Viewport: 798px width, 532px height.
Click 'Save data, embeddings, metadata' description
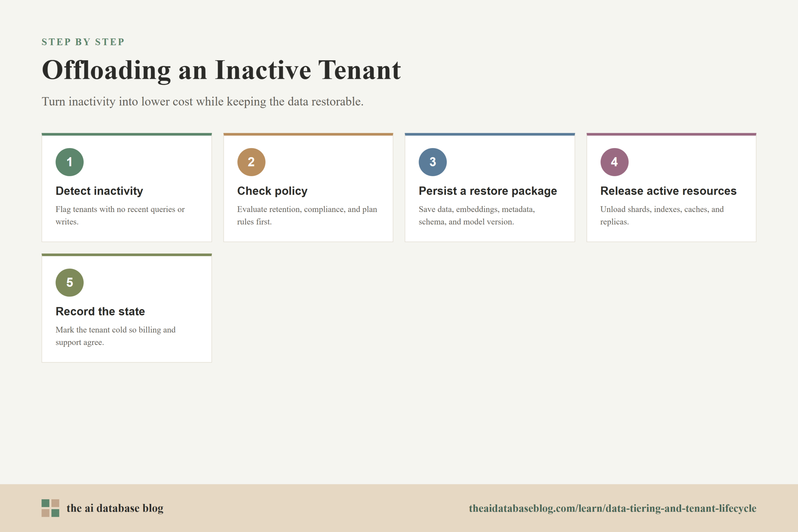click(x=477, y=215)
